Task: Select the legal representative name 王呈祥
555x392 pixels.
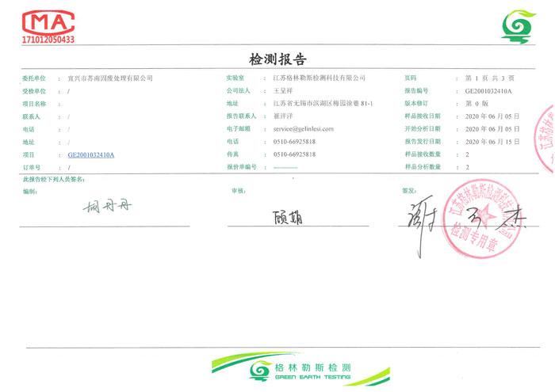Action: (282, 91)
